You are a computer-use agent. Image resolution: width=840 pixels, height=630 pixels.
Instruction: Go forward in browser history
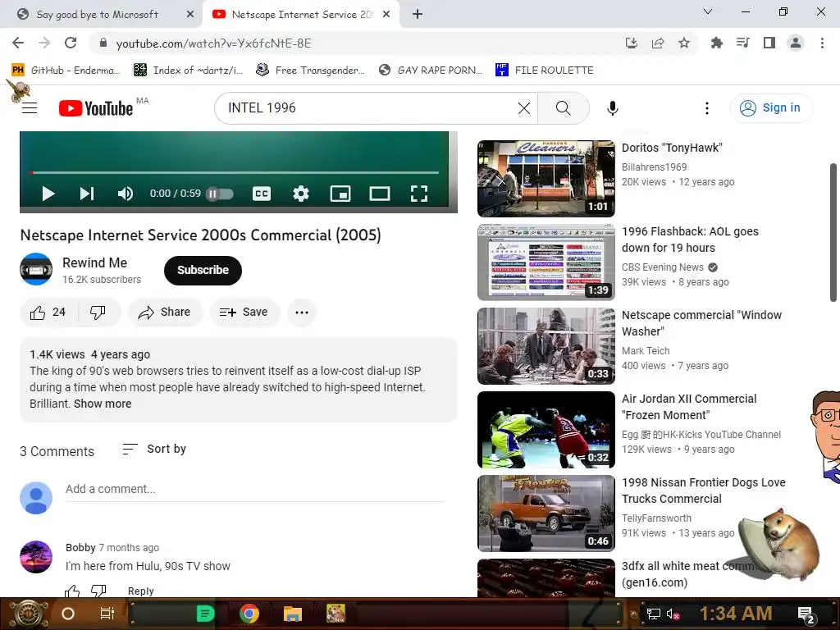[44, 43]
